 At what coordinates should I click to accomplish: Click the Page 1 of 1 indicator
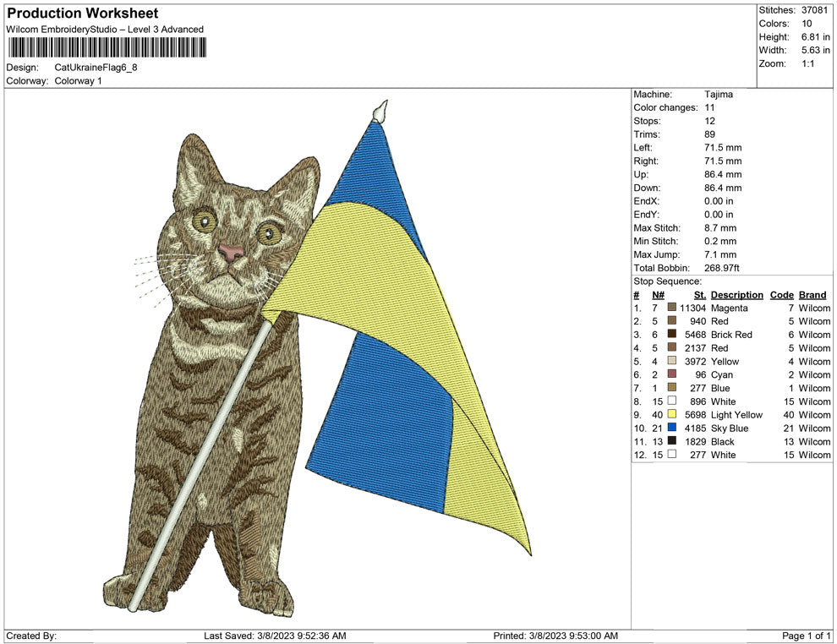pyautogui.click(x=806, y=636)
